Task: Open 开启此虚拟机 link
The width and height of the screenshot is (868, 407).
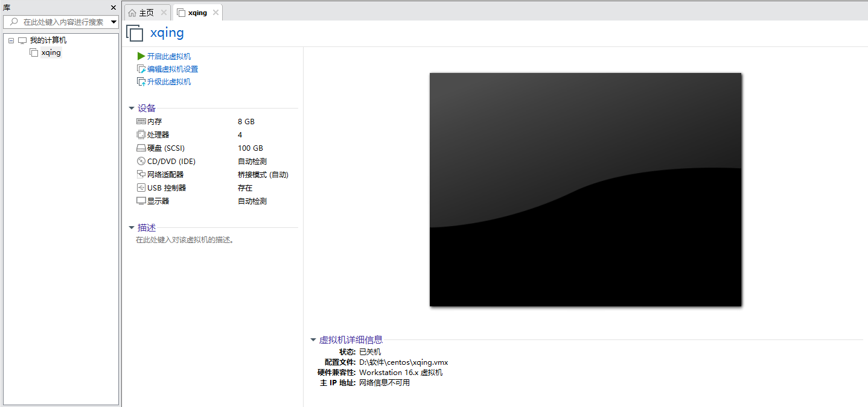Action: [x=169, y=56]
